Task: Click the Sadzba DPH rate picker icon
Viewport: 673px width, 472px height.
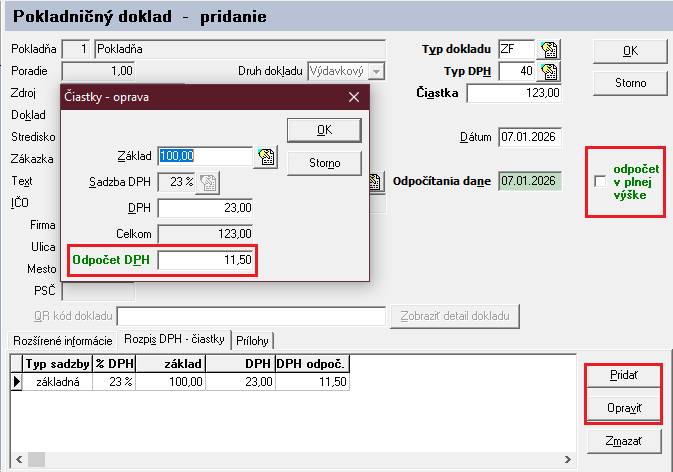Action: coord(209,181)
